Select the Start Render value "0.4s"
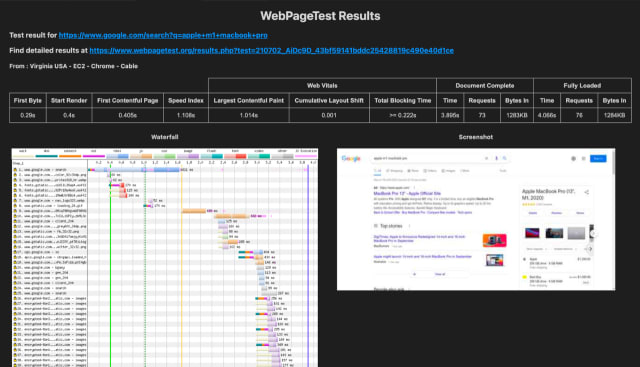Image resolution: width=640 pixels, height=367 pixels. point(69,115)
